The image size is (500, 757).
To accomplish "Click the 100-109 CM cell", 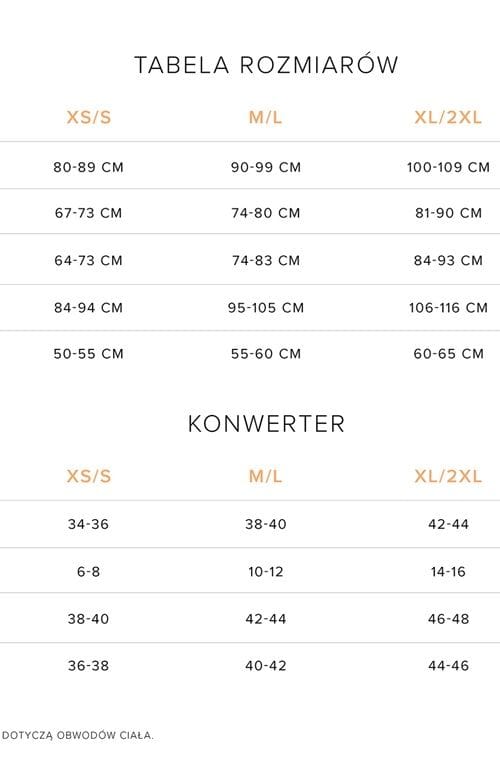I will point(448,167).
